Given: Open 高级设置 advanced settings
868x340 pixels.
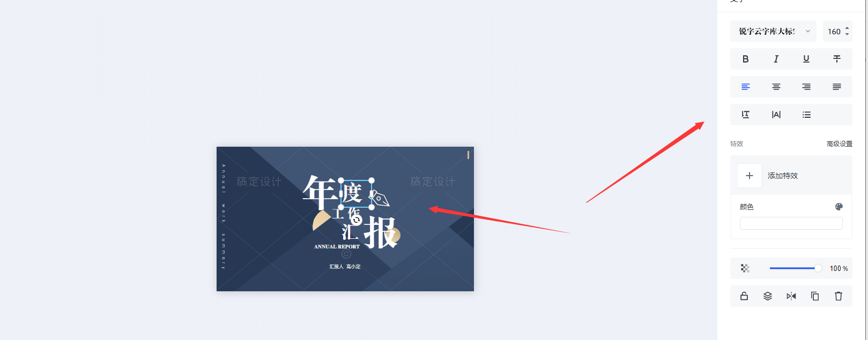Looking at the screenshot, I should click(839, 144).
